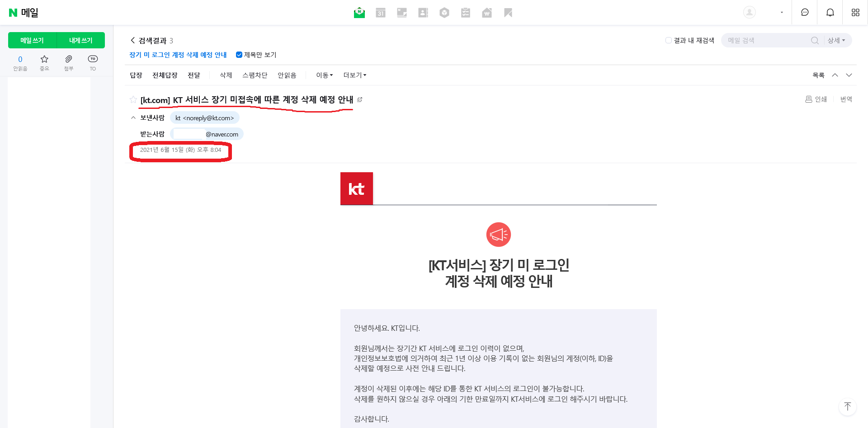Image resolution: width=868 pixels, height=428 pixels.
Task: Click the red kt logo in mail body
Action: (x=357, y=188)
